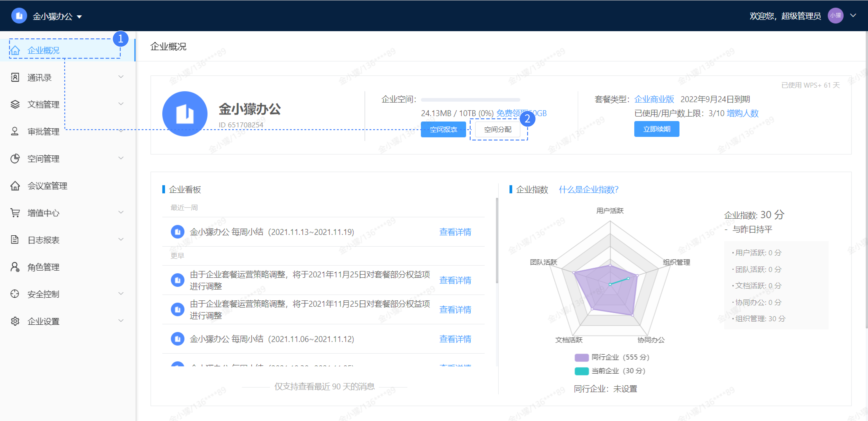
Task: Expand the 通讯录 submenu chevron
Action: click(121, 77)
